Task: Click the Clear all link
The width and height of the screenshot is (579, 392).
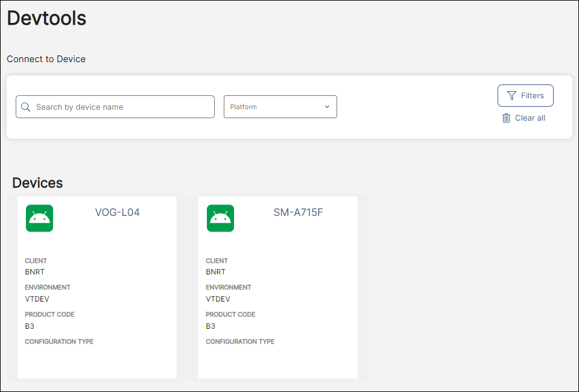Action: (530, 118)
